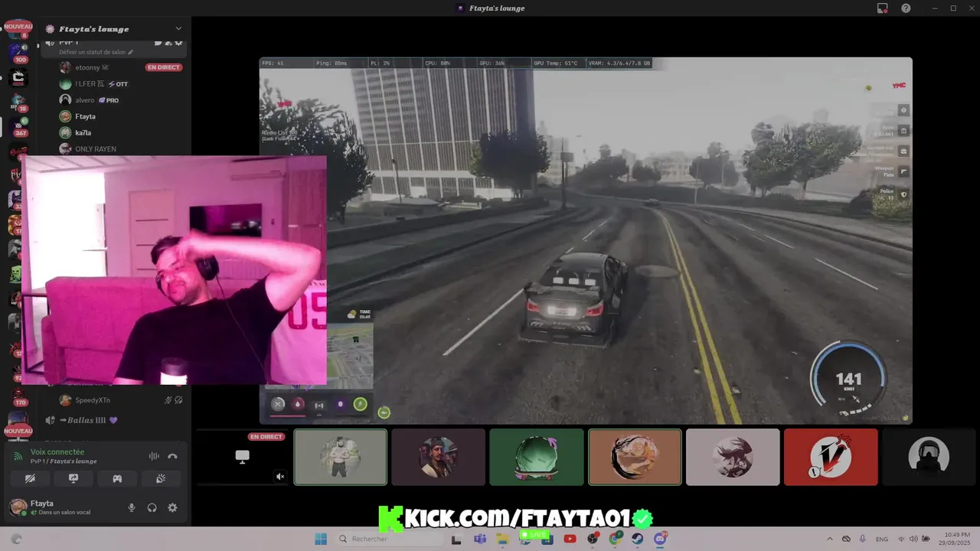Viewport: 980px width, 551px height.
Task: Open the Discord inbox icon in title bar
Action: [x=882, y=8]
